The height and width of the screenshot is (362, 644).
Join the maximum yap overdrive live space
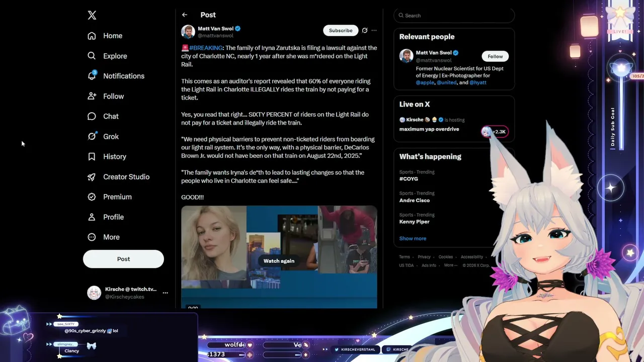(x=429, y=129)
